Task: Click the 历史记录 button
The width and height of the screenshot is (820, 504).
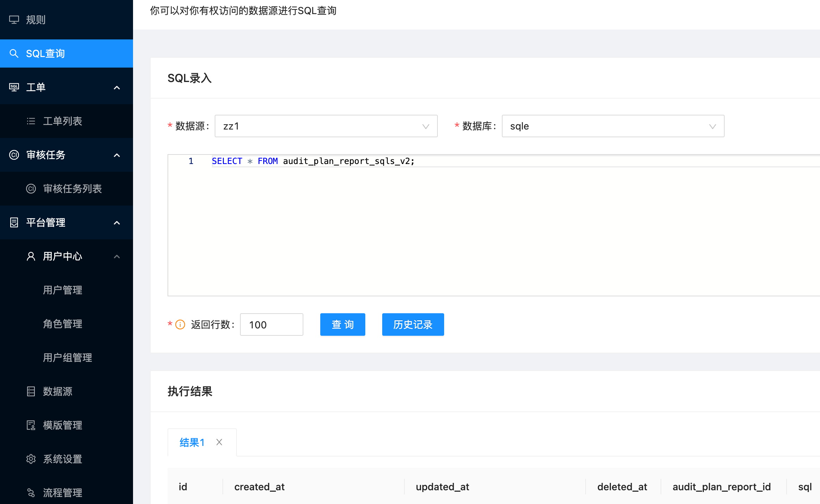Action: (x=413, y=325)
